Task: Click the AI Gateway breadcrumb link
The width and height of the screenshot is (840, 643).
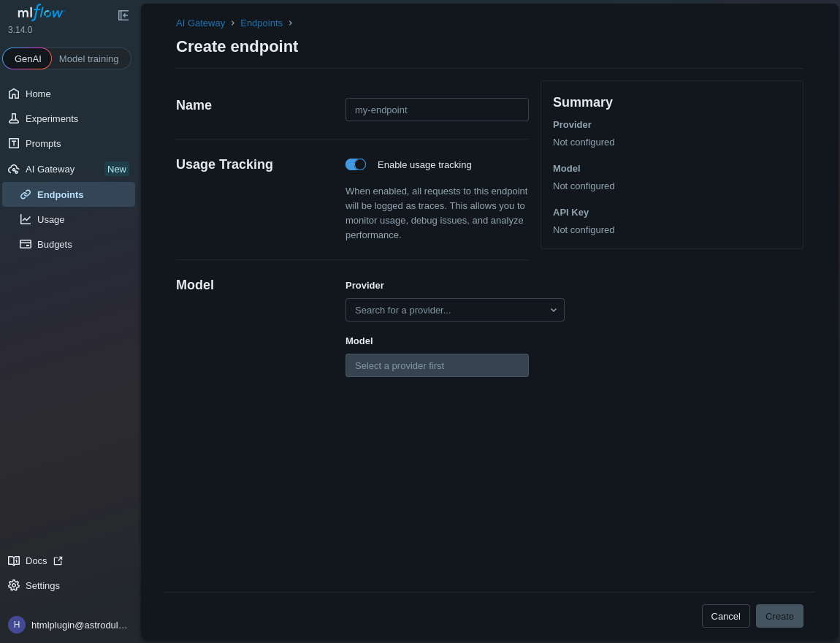Action: [x=200, y=23]
